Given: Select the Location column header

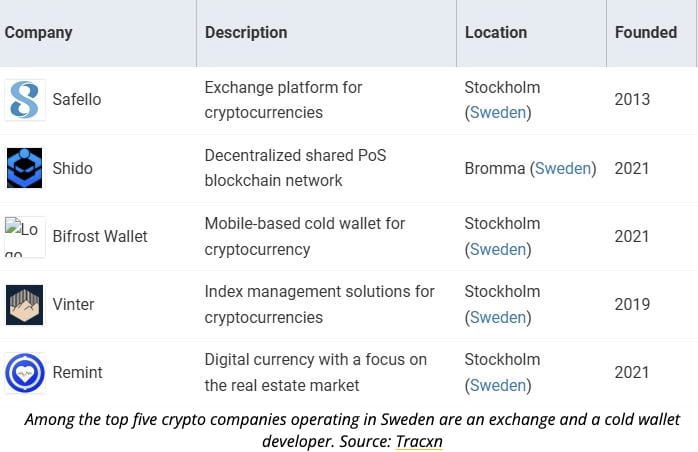Looking at the screenshot, I should coord(496,32).
